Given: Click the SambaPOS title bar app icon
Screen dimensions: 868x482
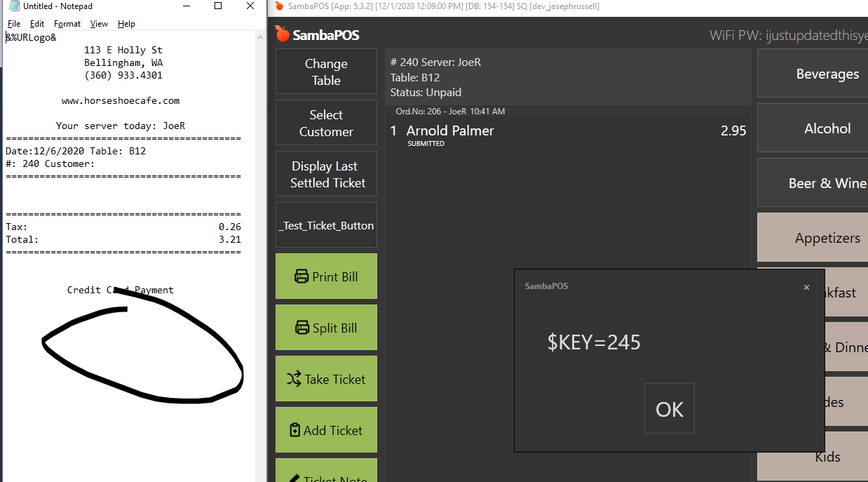Looking at the screenshot, I should [x=279, y=6].
